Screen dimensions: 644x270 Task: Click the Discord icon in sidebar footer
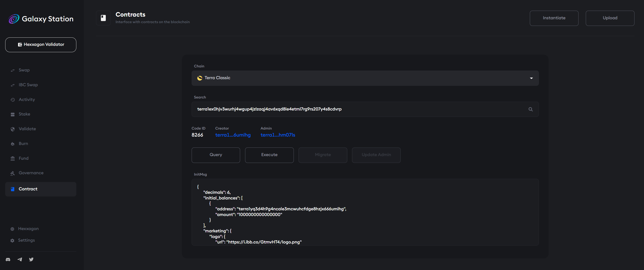(x=8, y=260)
